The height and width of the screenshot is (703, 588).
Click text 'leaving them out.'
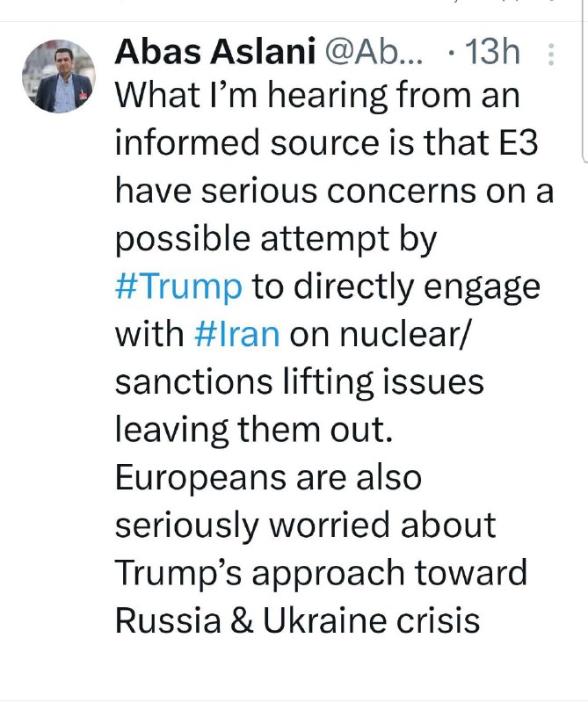coord(254,430)
